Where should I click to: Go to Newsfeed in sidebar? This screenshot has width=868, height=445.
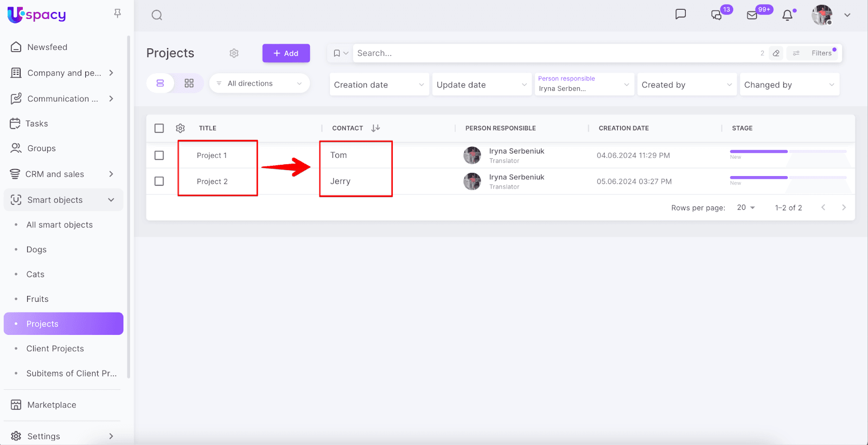[x=47, y=47]
